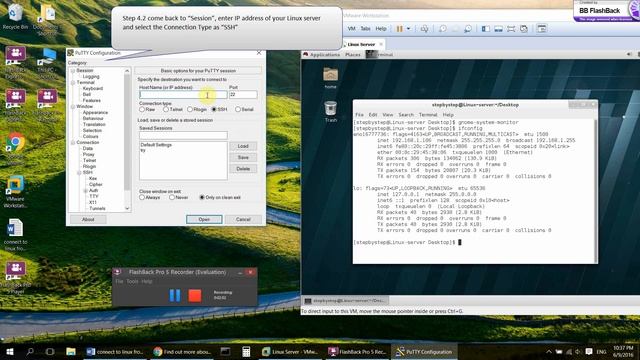Click VMware take snapshot icon

tap(442, 29)
